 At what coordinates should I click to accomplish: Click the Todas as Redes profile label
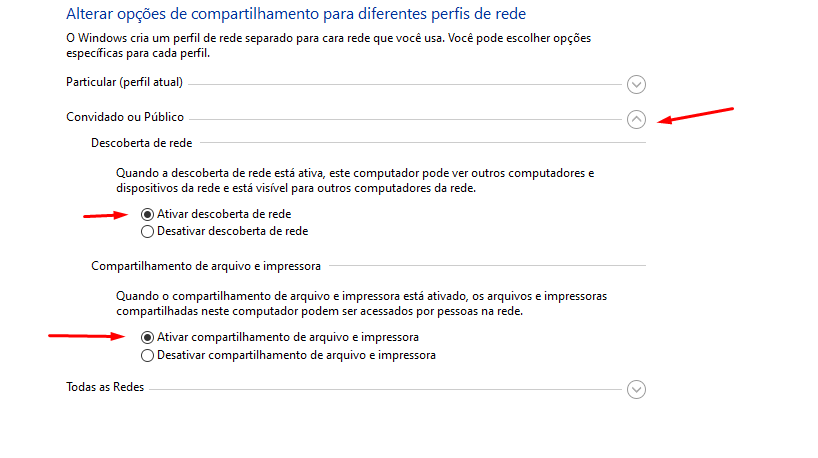105,387
